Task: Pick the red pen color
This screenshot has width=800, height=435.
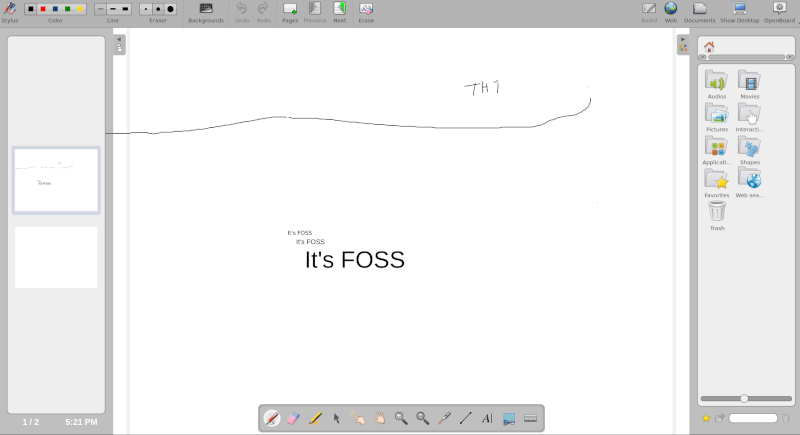Action: point(43,9)
